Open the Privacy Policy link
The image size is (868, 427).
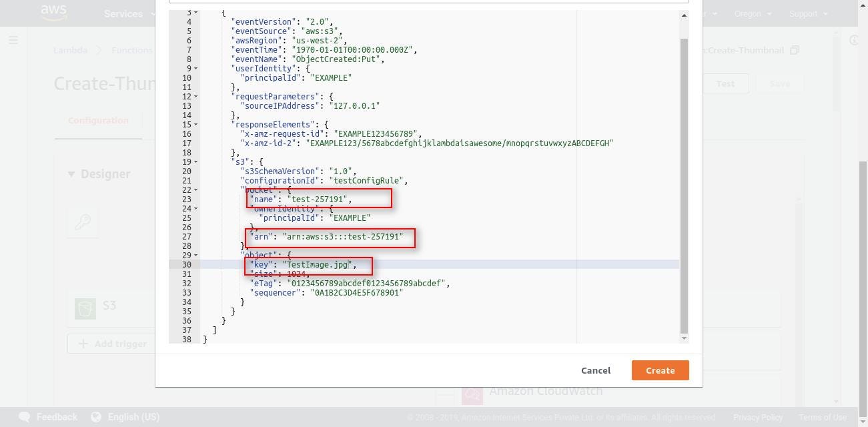(757, 418)
